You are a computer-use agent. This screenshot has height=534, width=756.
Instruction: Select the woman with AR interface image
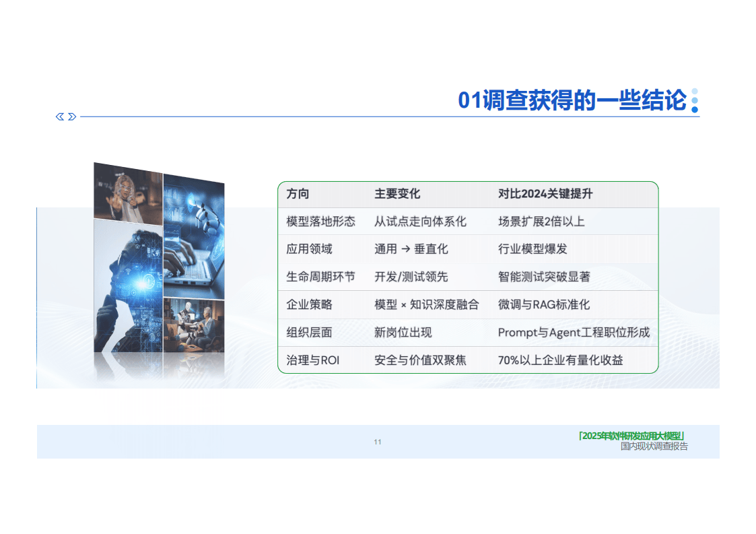pyautogui.click(x=128, y=193)
